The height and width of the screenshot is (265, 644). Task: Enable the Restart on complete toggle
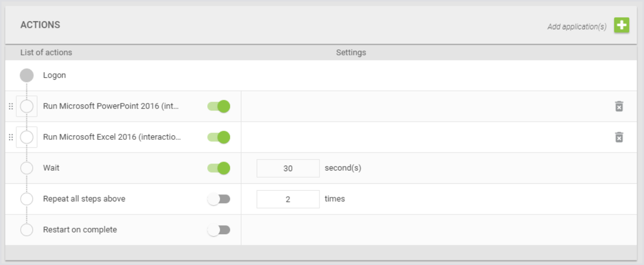[x=219, y=230]
